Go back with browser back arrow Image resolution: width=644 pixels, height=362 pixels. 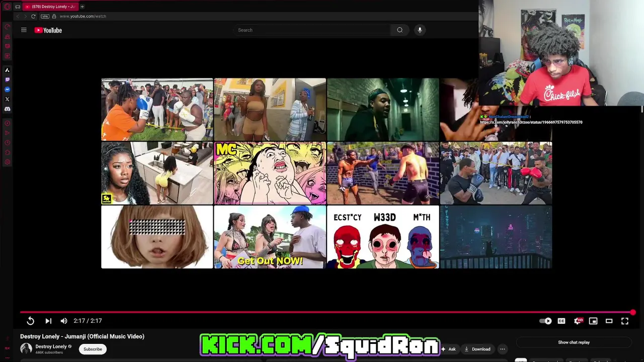coord(18,16)
